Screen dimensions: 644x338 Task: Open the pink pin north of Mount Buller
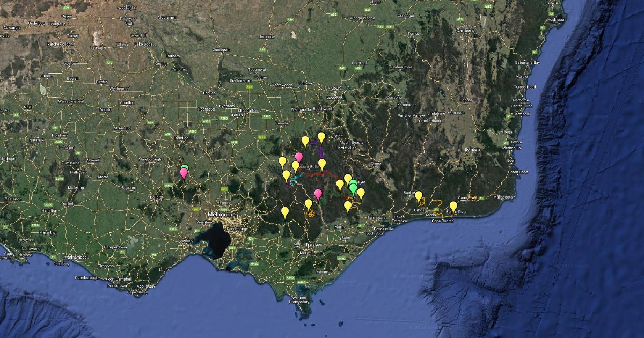(299, 158)
